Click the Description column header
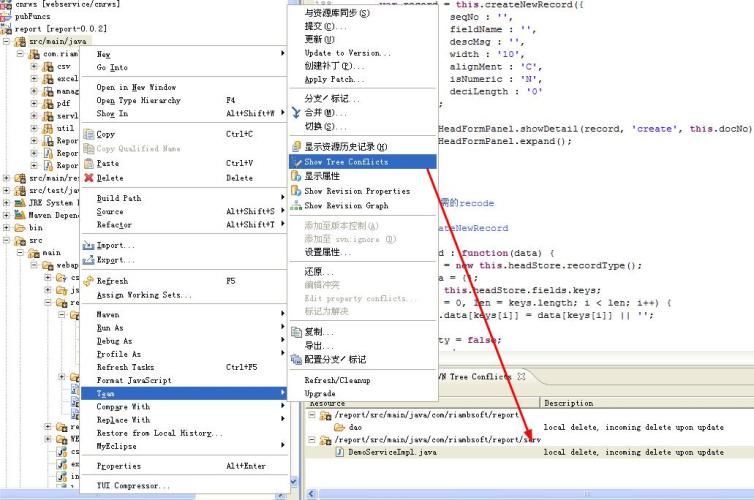The height and width of the screenshot is (500, 754). point(567,402)
